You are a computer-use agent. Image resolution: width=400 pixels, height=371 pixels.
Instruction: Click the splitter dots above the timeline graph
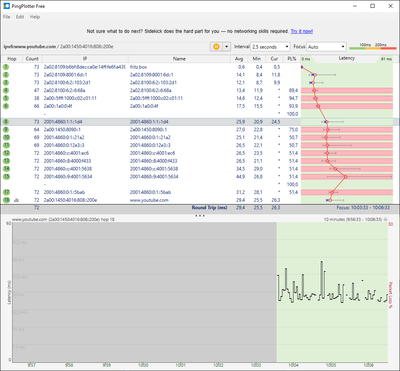[200, 216]
